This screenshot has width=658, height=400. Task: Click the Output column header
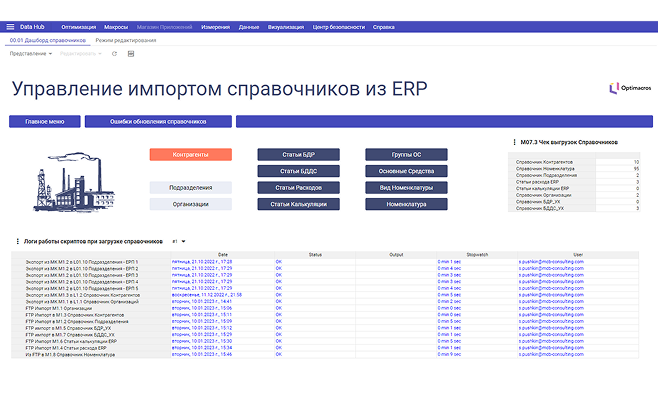[x=396, y=255]
